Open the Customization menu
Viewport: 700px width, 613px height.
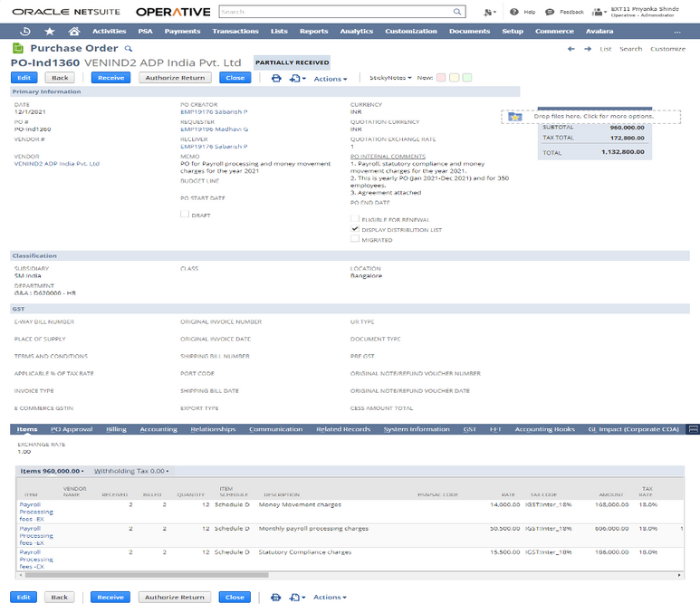point(411,32)
